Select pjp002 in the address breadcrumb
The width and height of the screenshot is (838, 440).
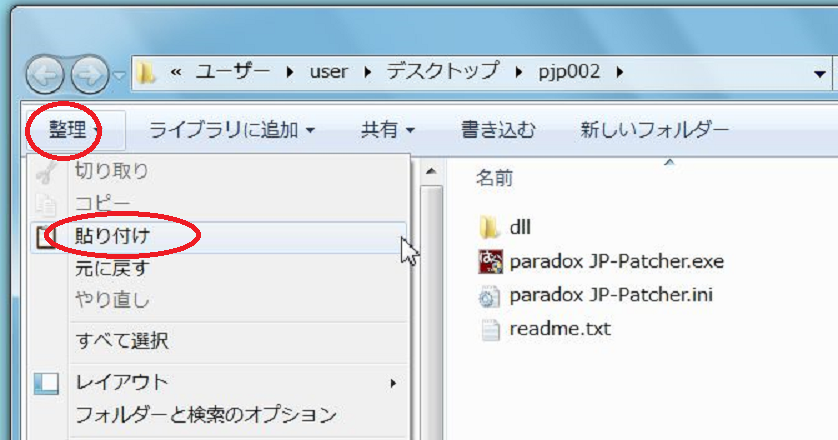pyautogui.click(x=569, y=72)
